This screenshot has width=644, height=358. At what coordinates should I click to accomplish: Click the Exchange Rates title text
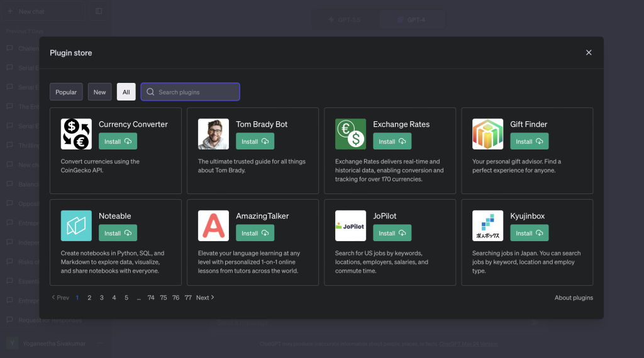click(401, 124)
